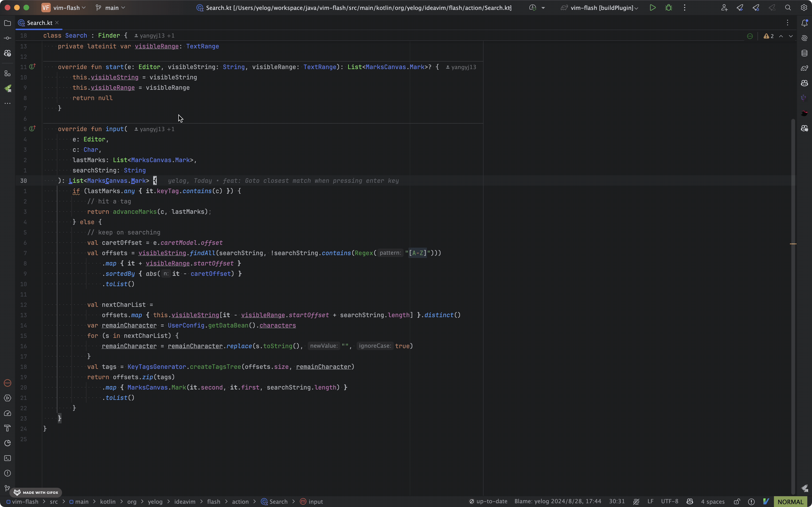
Task: Open the Terminal tool window
Action: coord(7,458)
